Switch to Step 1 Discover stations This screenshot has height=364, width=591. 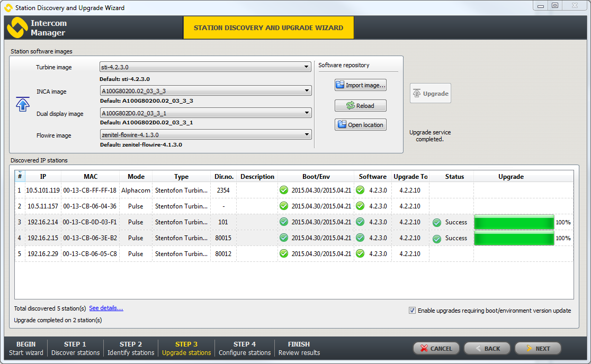pyautogui.click(x=75, y=348)
